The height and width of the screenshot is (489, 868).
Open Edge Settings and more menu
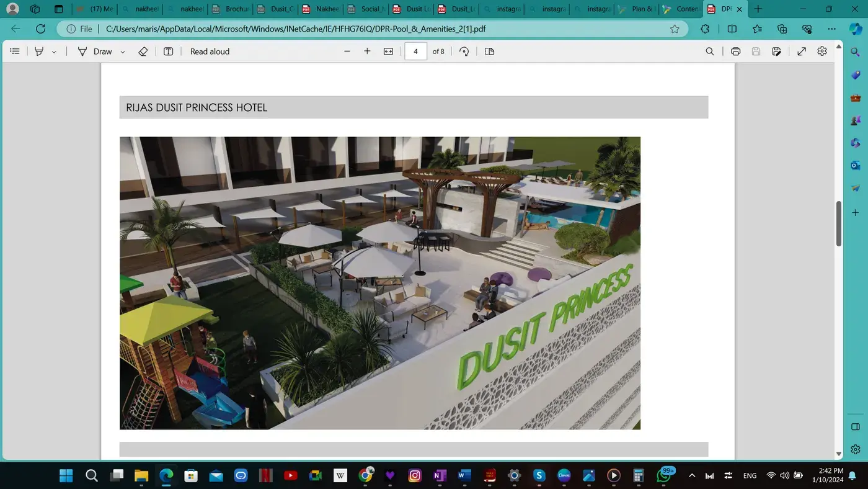coord(832,29)
